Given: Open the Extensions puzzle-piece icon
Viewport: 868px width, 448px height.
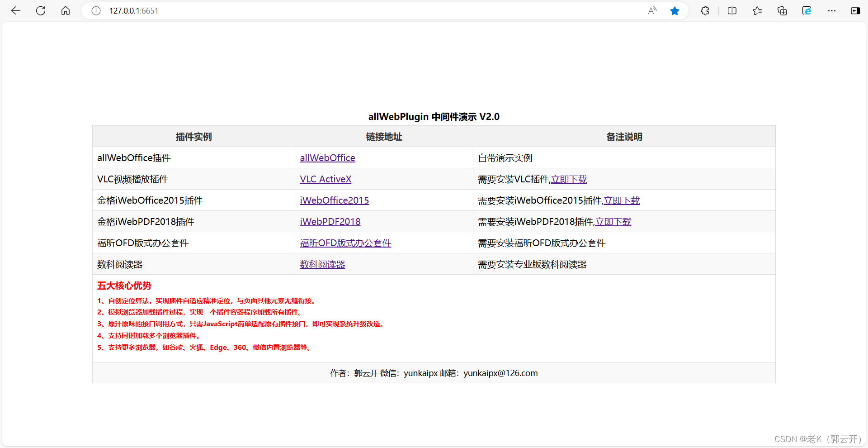Looking at the screenshot, I should point(705,10).
